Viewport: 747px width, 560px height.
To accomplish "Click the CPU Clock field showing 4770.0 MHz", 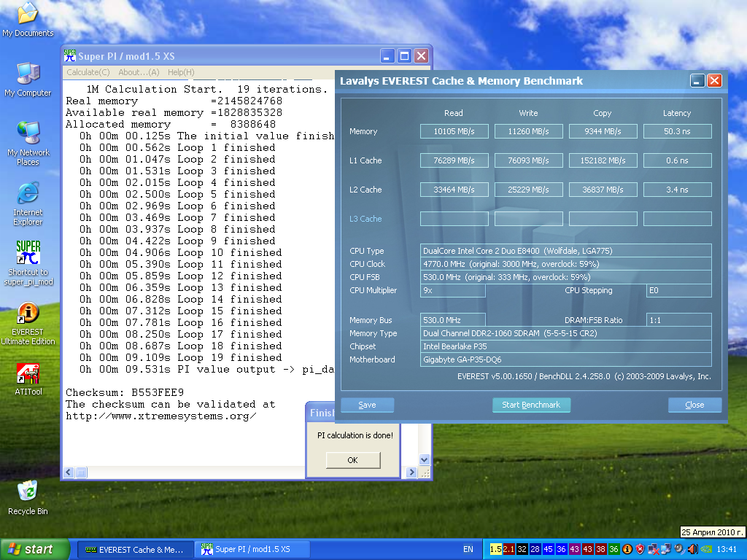I will (565, 264).
